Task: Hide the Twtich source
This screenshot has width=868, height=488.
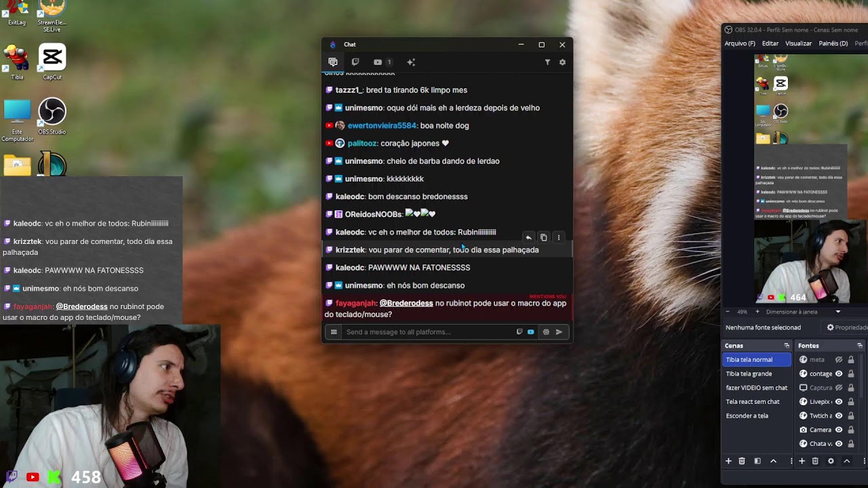Action: click(x=839, y=415)
